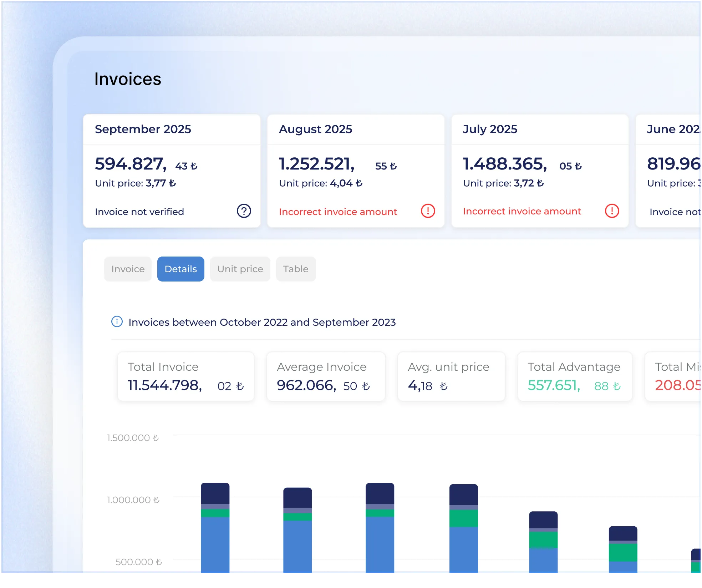Click the green segment of the fourth bar
The height and width of the screenshot is (588, 702).
click(x=463, y=518)
